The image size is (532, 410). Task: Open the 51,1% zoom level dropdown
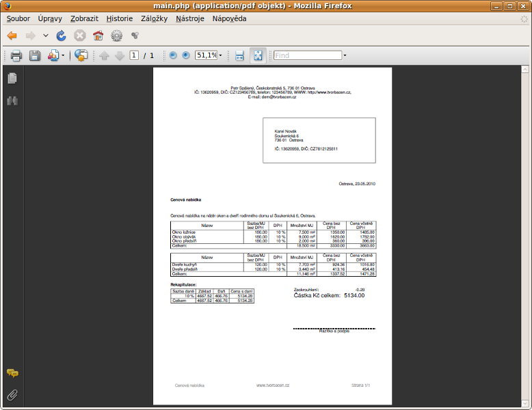pyautogui.click(x=221, y=55)
